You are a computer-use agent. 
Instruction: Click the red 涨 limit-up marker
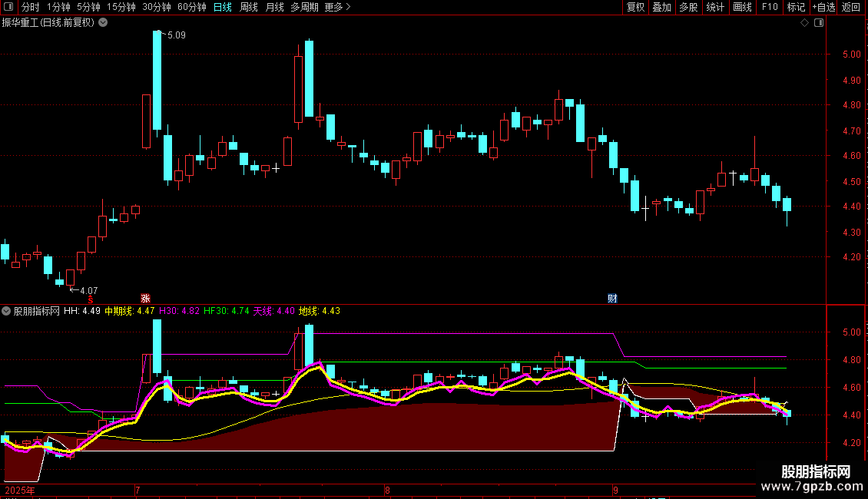(x=146, y=298)
